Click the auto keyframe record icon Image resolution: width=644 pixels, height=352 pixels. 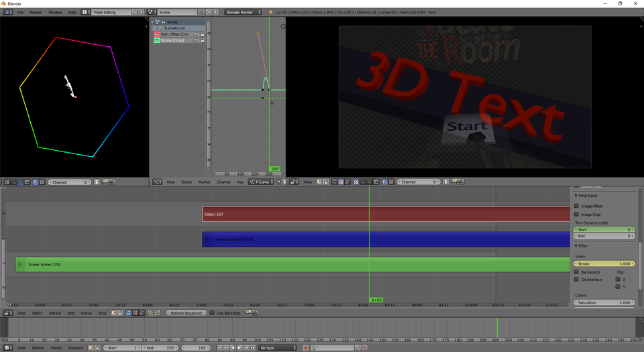305,348
